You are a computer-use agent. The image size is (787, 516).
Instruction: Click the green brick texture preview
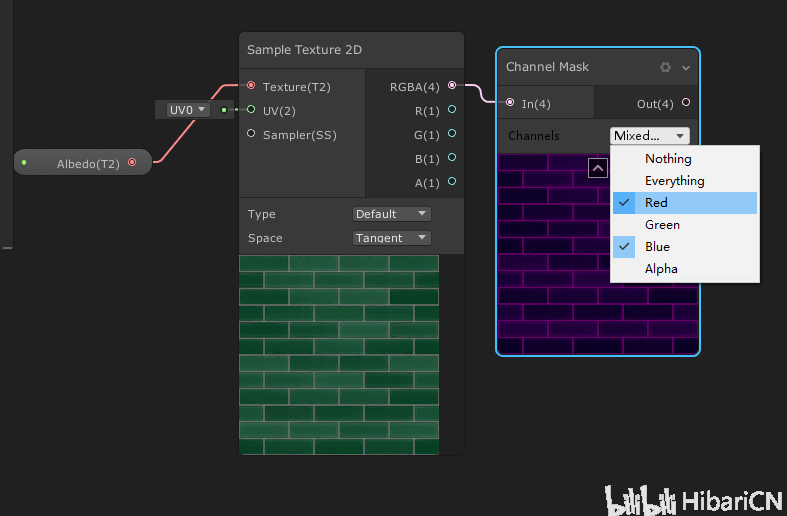click(x=339, y=355)
